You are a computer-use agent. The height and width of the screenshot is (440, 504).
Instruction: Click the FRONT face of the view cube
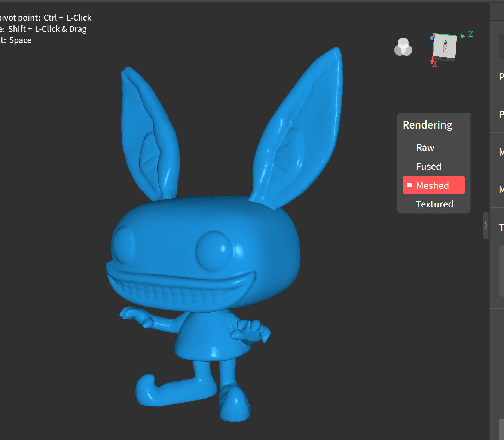[x=445, y=46]
